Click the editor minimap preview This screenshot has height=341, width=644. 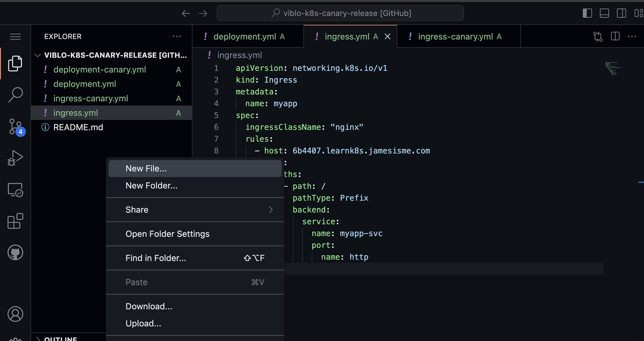[612, 68]
